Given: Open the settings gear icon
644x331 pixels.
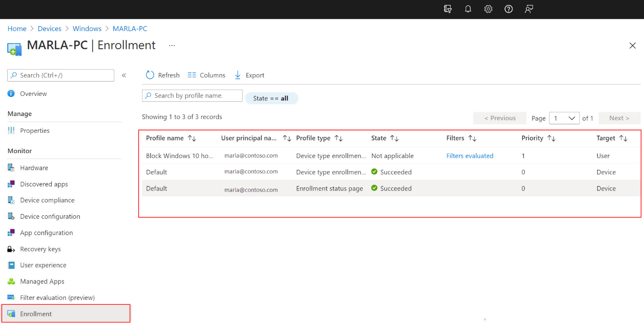Looking at the screenshot, I should pyautogui.click(x=488, y=9).
